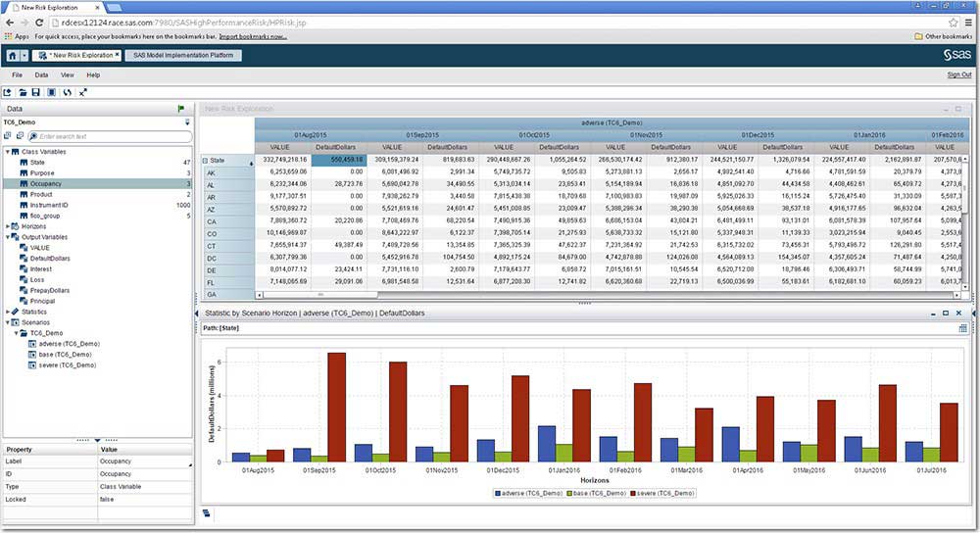The height and width of the screenshot is (533, 980).
Task: Click the DefaultDollars output variable icon
Action: pos(24,259)
